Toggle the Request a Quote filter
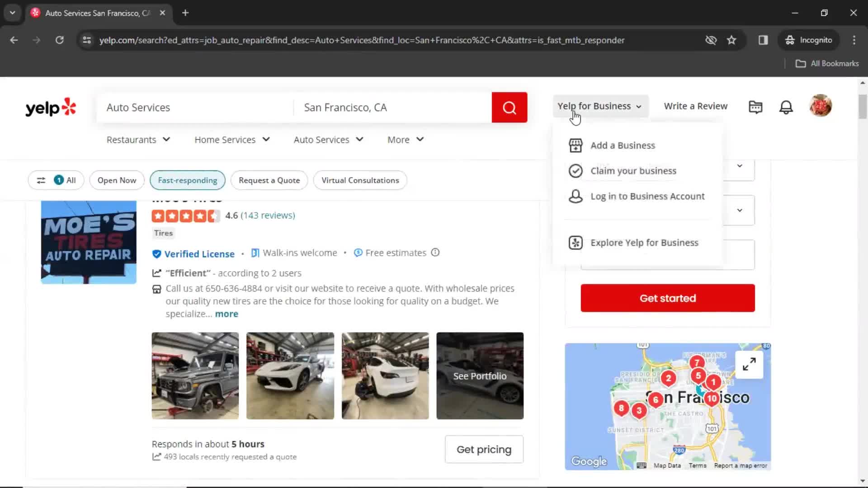The image size is (868, 488). point(269,180)
